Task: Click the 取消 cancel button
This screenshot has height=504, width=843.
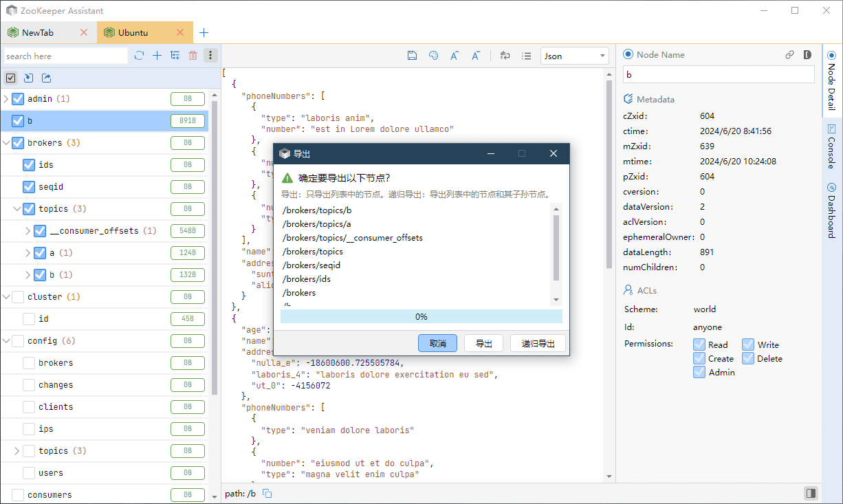Action: pyautogui.click(x=437, y=343)
